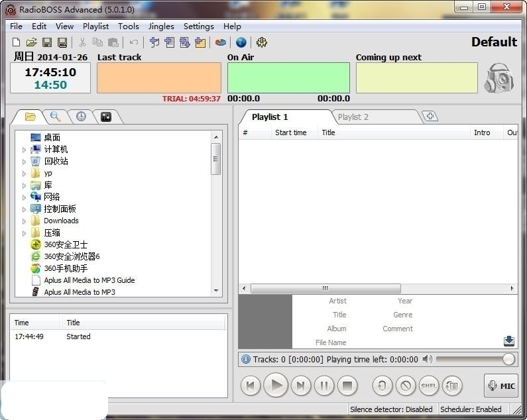Expand the 网络 tree node
Screen dimensions: 527x420
tap(25, 197)
